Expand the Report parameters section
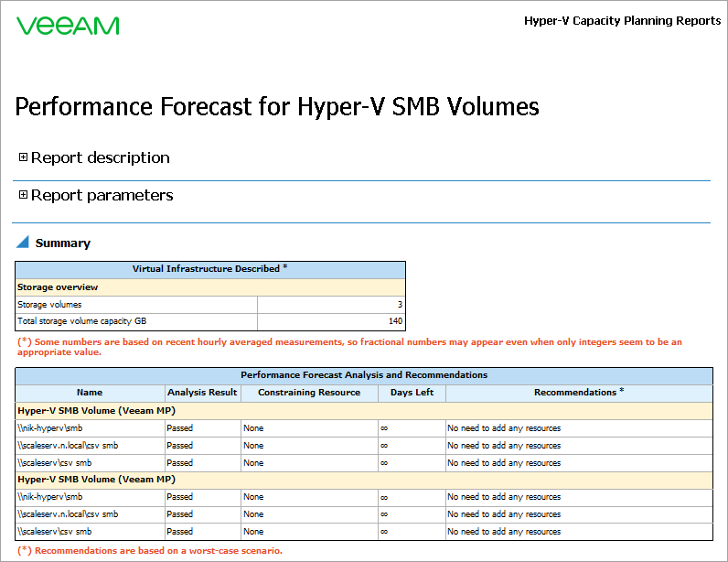 click(x=23, y=195)
